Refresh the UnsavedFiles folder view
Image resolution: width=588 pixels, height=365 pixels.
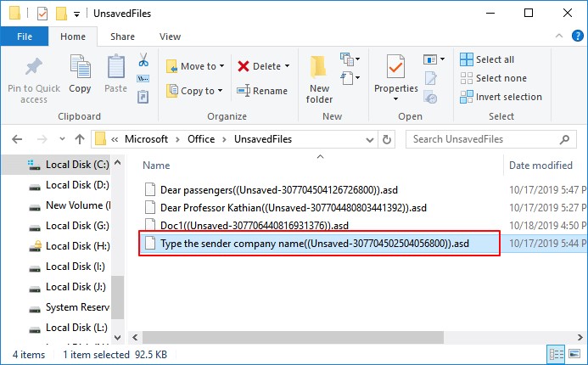(387, 139)
